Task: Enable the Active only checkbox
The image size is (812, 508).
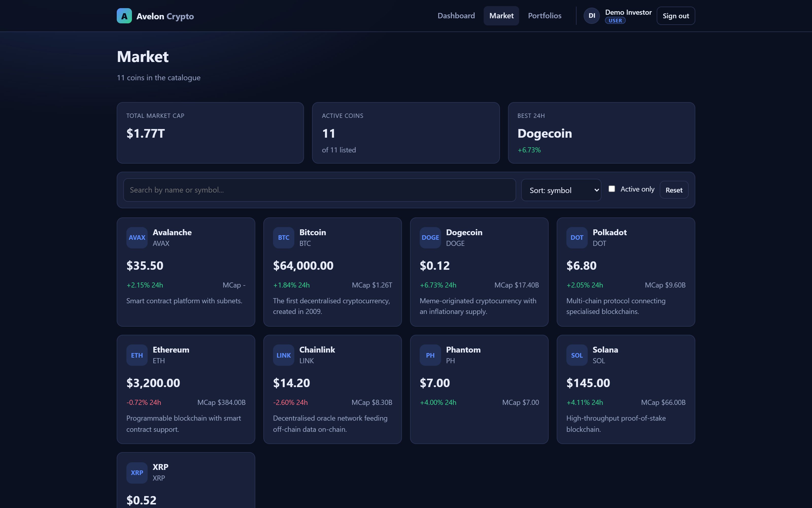Action: pos(612,189)
